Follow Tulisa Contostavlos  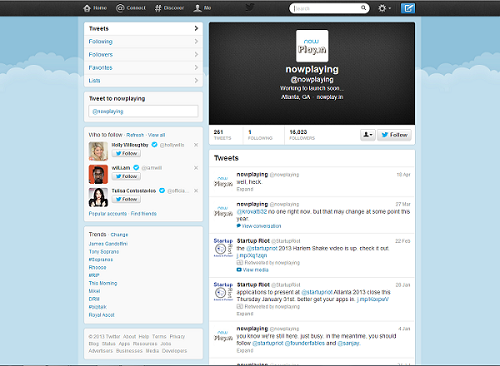pyautogui.click(x=126, y=199)
